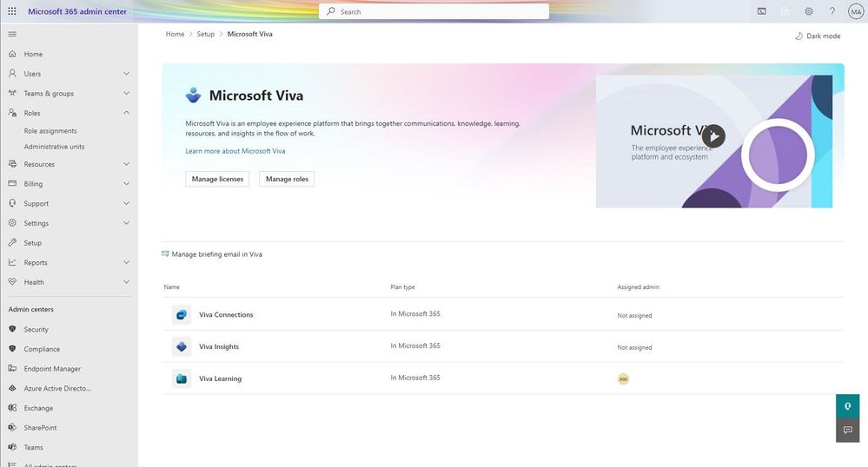Open Viva Connections row name
Viewport: 868px width, 467px height.
tap(226, 315)
